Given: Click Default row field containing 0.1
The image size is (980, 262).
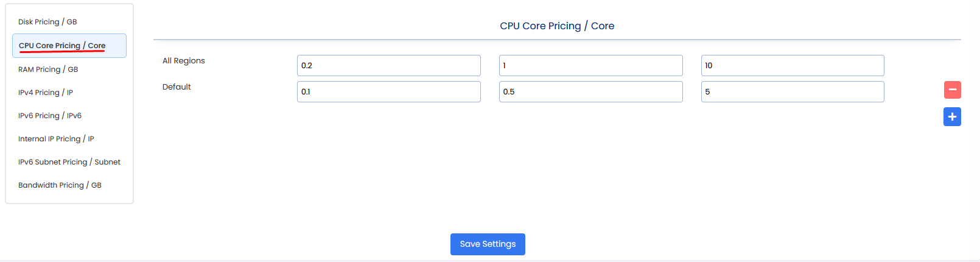Looking at the screenshot, I should pyautogui.click(x=388, y=92).
